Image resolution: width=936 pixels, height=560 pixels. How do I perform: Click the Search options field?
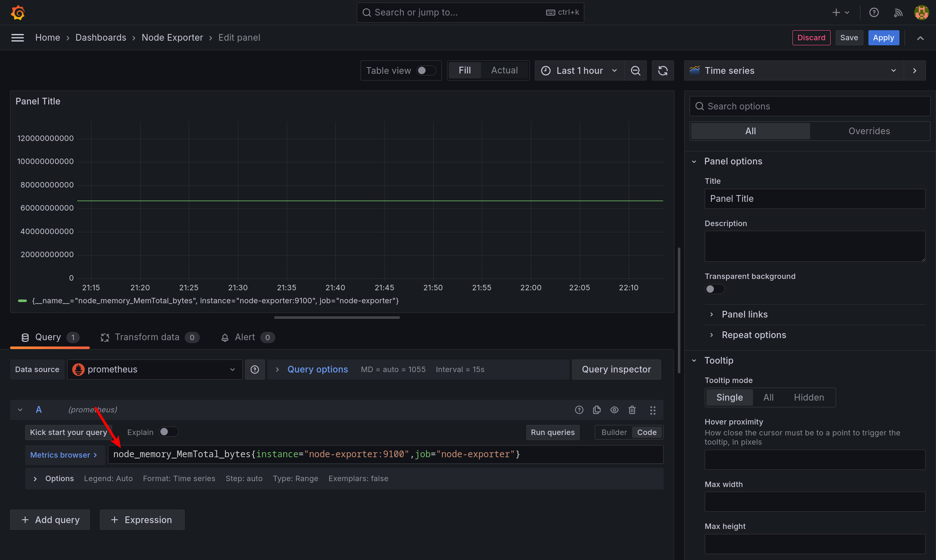tap(810, 107)
